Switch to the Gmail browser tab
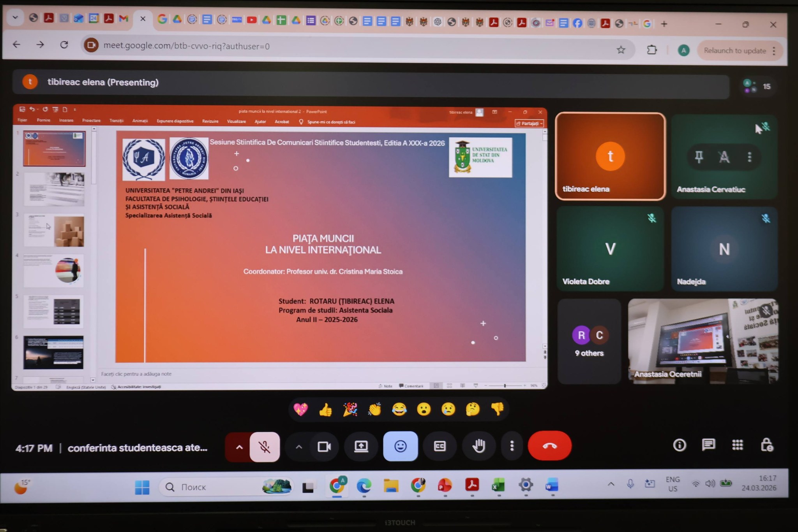 pos(124,18)
